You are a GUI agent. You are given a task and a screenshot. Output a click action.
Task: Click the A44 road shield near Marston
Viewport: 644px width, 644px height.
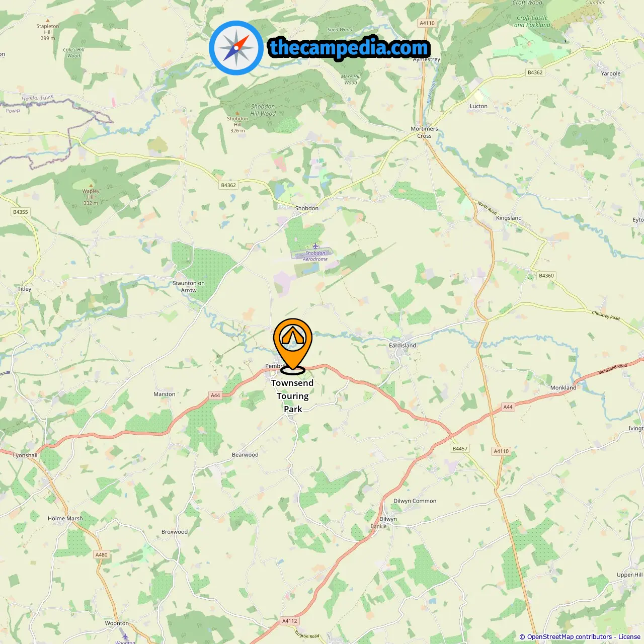215,395
